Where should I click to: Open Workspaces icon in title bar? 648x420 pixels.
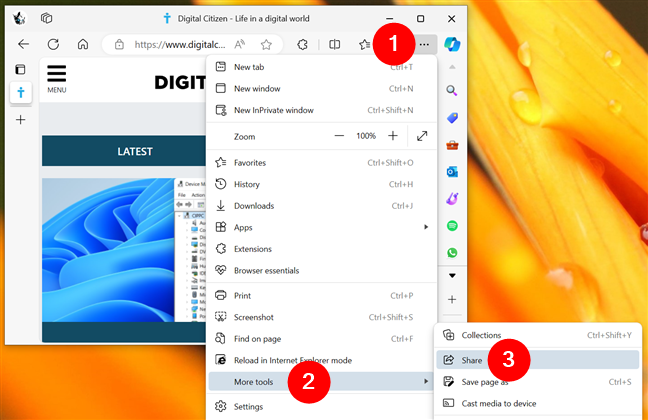click(x=46, y=18)
